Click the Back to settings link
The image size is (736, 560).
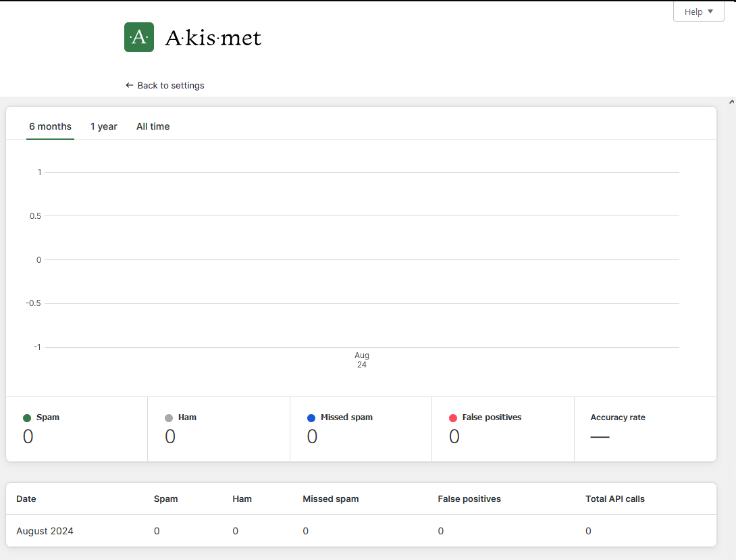pyautogui.click(x=170, y=86)
